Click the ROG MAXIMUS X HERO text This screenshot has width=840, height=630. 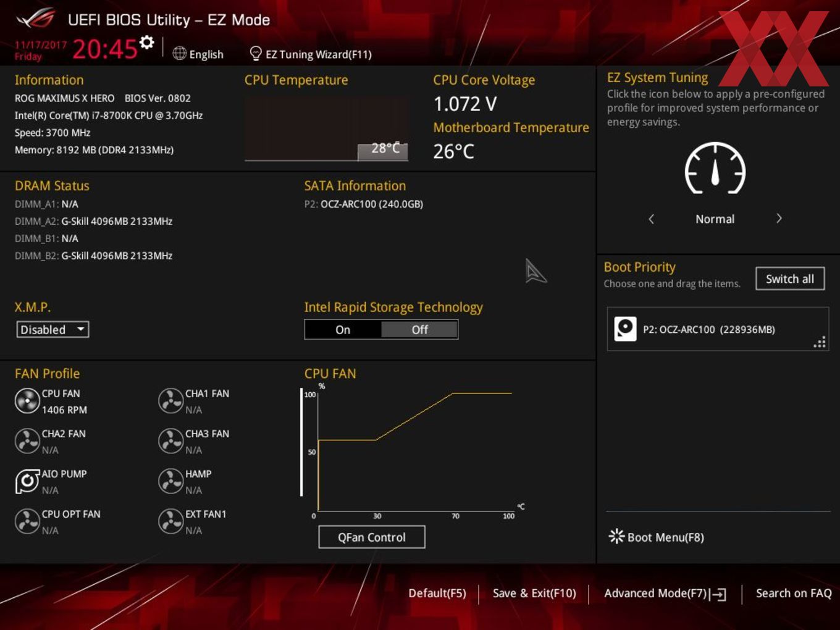[x=65, y=98]
